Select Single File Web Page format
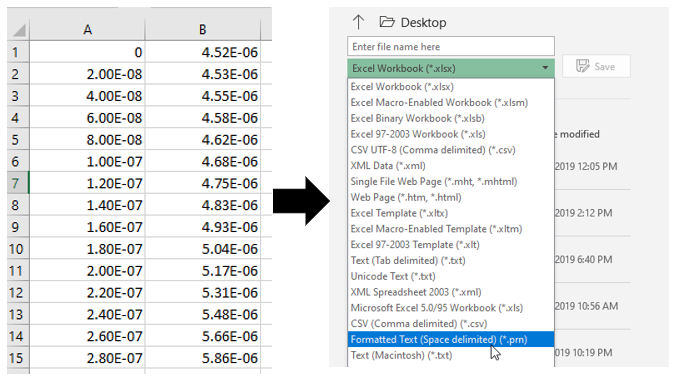This screenshot has height=379, width=679. pyautogui.click(x=451, y=181)
